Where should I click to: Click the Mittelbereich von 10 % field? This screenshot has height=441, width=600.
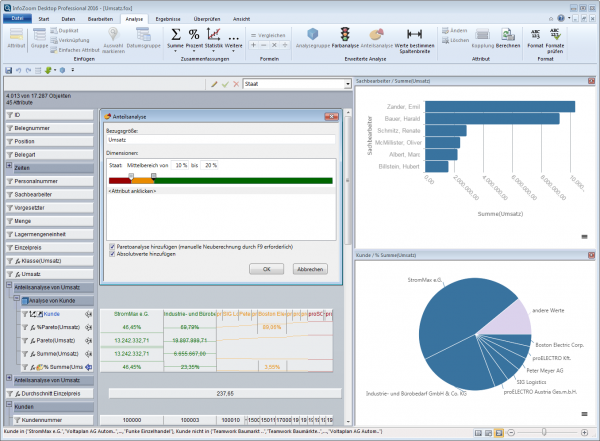click(179, 165)
